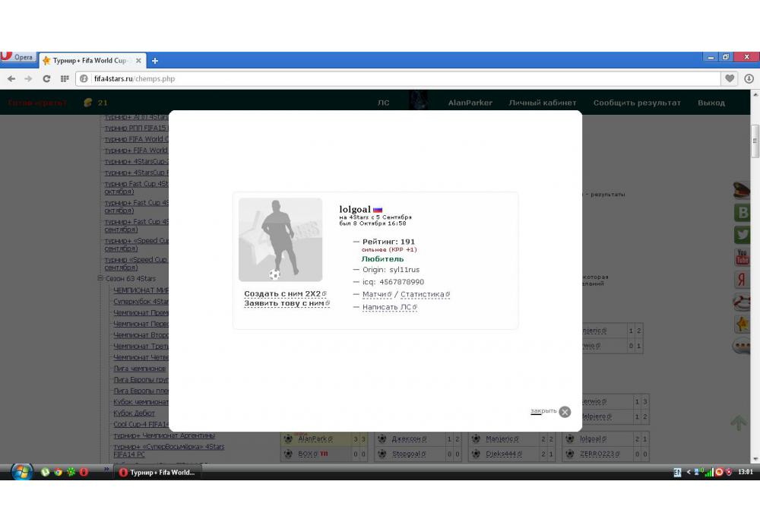Open the Opera main menu button
This screenshot has width=760, height=532.
tap(18, 58)
